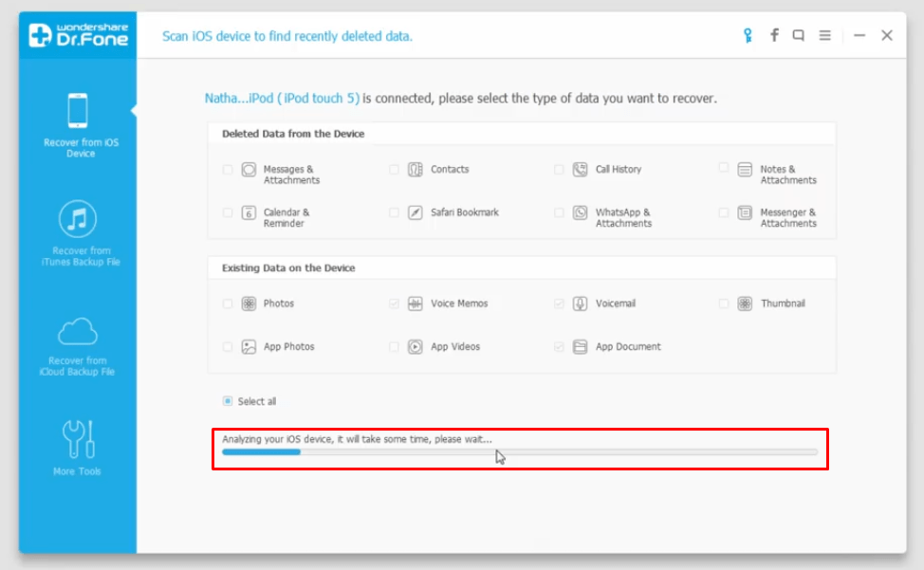The height and width of the screenshot is (570, 924).
Task: Select Recover from iOS Device tab
Action: [x=79, y=125]
